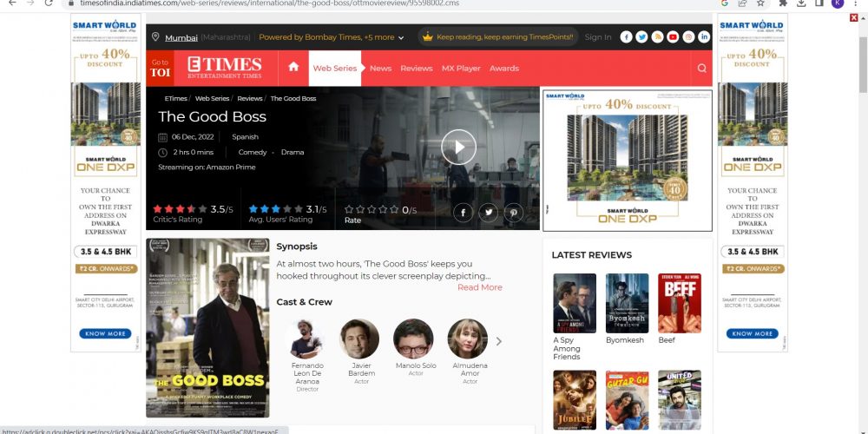Go to ETimes home via house icon
868x434 pixels.
pos(293,67)
